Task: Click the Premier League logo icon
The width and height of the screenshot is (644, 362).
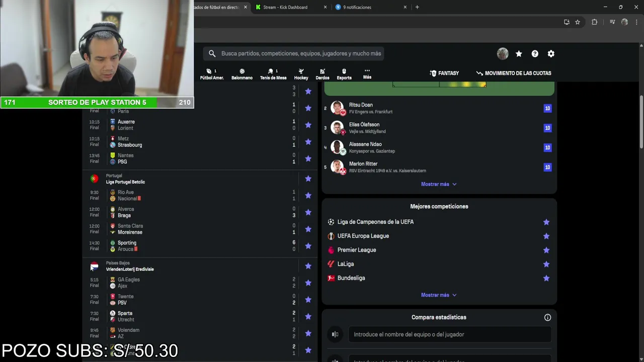Action: 331,250
